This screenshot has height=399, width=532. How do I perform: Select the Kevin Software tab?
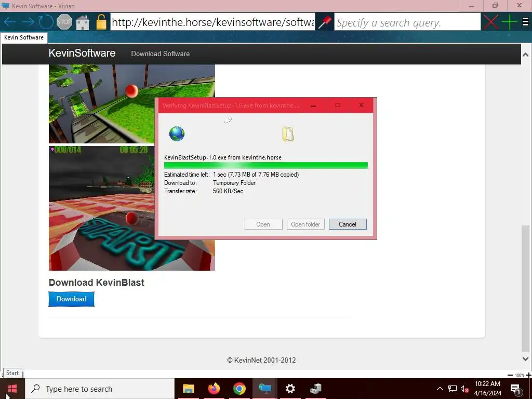pyautogui.click(x=24, y=37)
